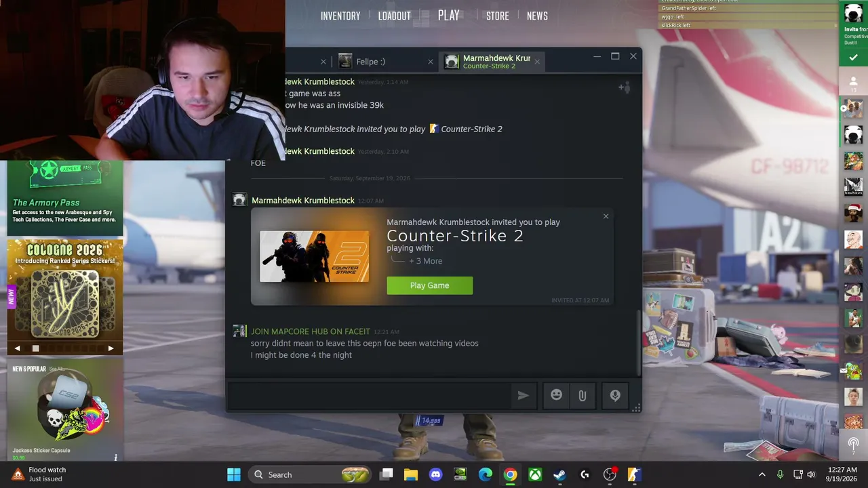This screenshot has width=868, height=488.
Task: Click the Play Game button
Action: 430,285
